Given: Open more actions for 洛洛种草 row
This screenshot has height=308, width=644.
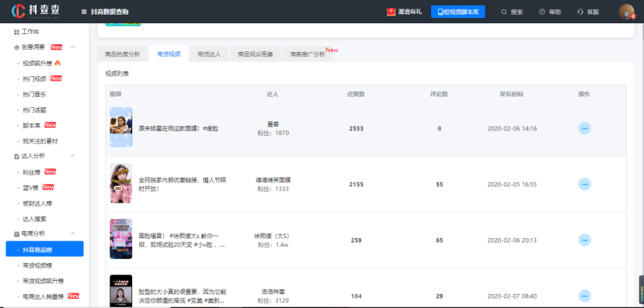Looking at the screenshot, I should tap(584, 296).
